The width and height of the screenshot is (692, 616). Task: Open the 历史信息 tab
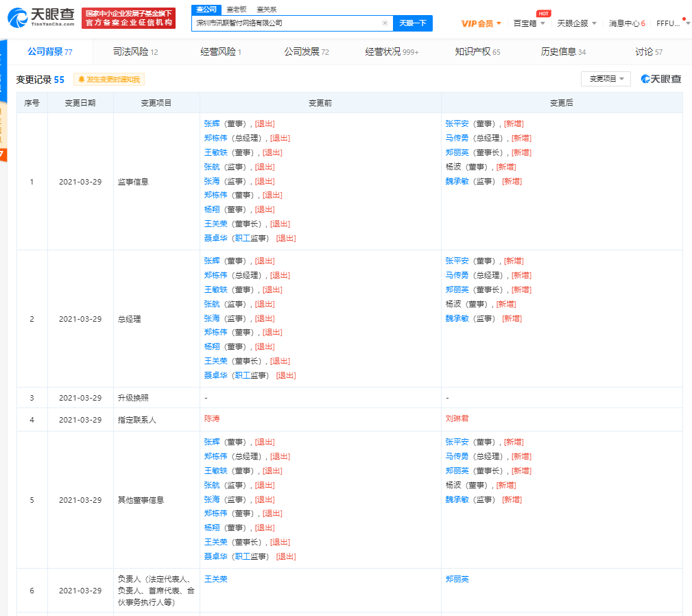click(563, 51)
